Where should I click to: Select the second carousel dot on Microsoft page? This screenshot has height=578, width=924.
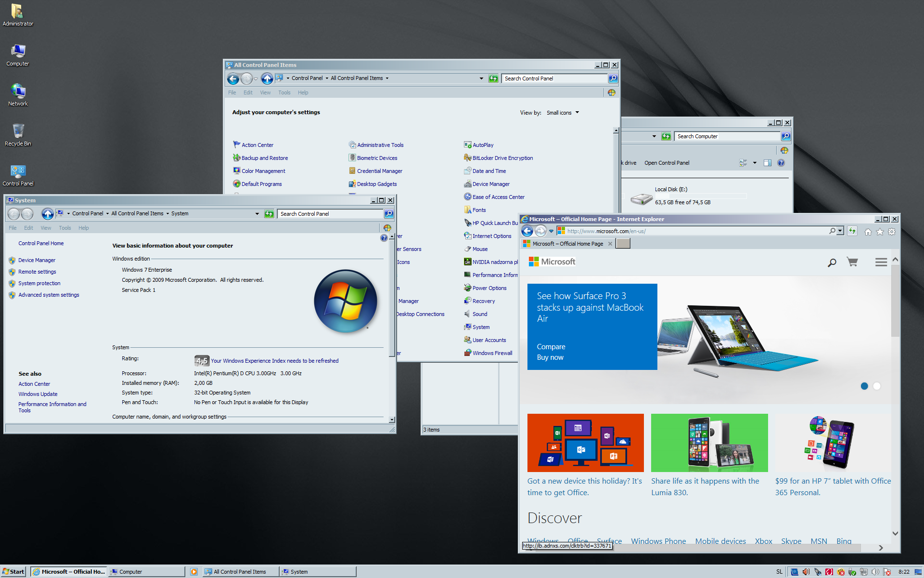click(877, 386)
